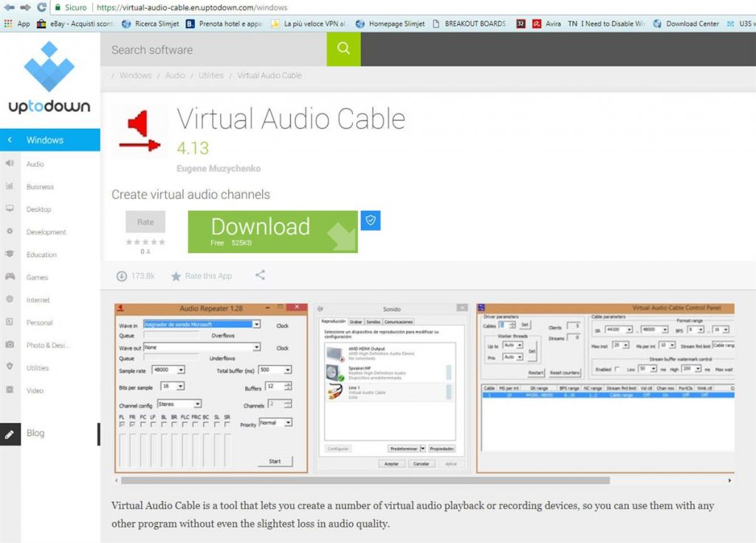Click the gallery scroll right arrow

click(x=729, y=480)
